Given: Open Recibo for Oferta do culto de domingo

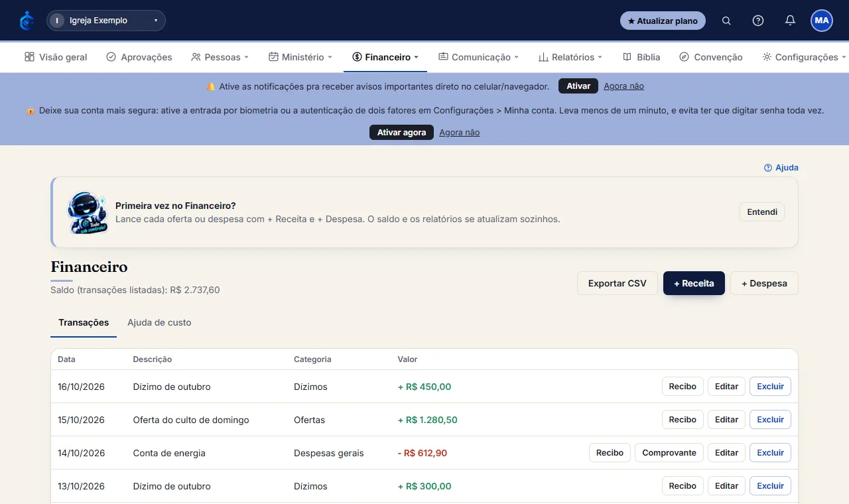Looking at the screenshot, I should tap(683, 420).
